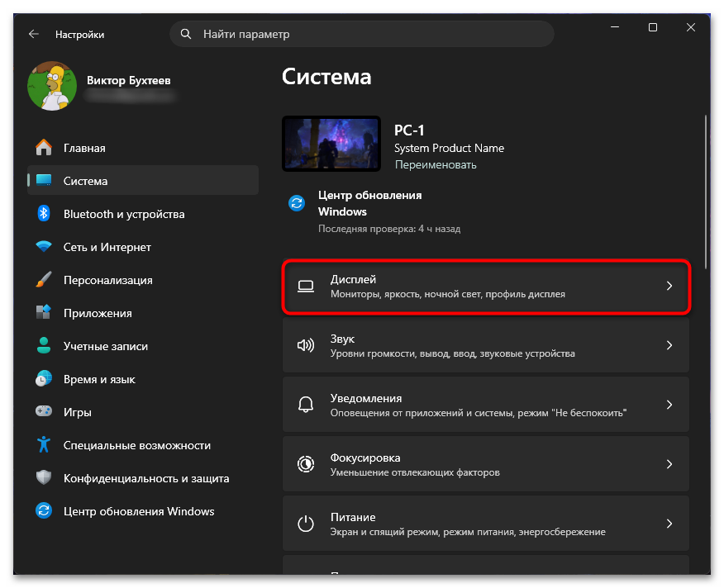
Task: Click the Переименовать link
Action: [436, 165]
